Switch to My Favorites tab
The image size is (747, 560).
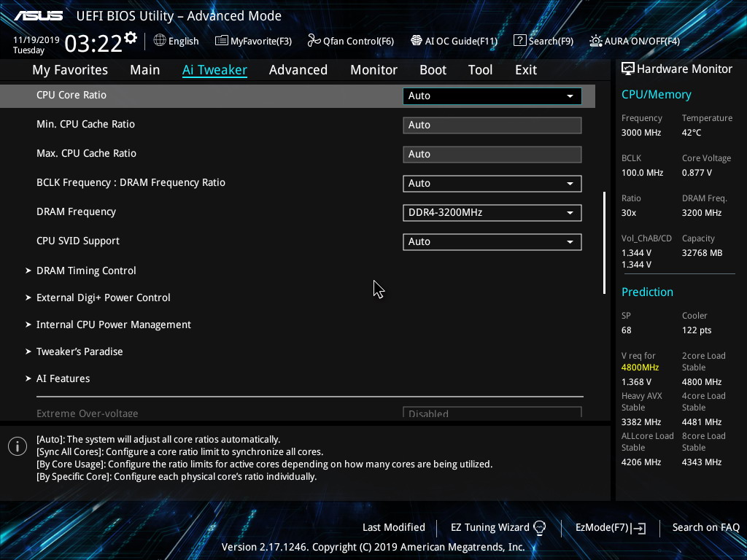(70, 70)
